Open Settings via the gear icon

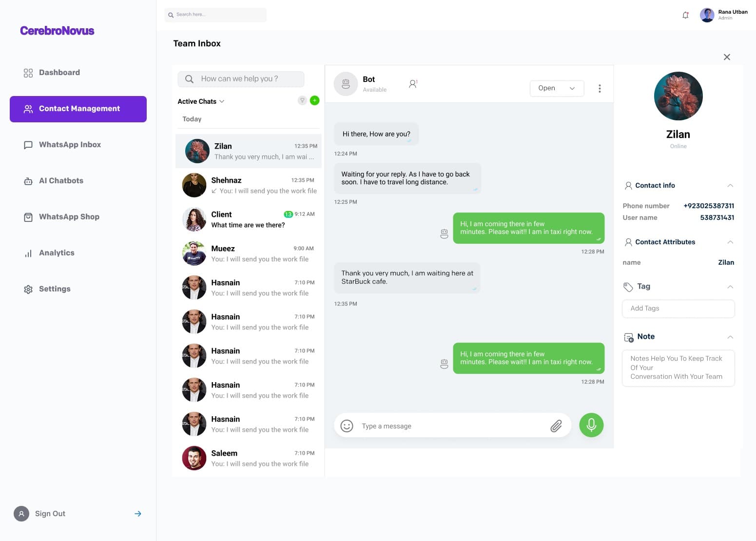[28, 289]
